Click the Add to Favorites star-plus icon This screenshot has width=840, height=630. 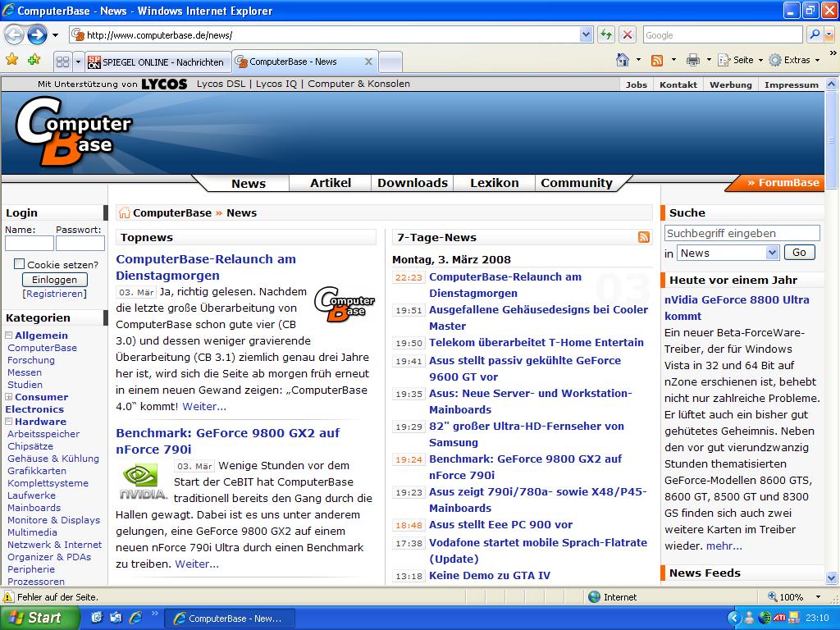[x=34, y=59]
